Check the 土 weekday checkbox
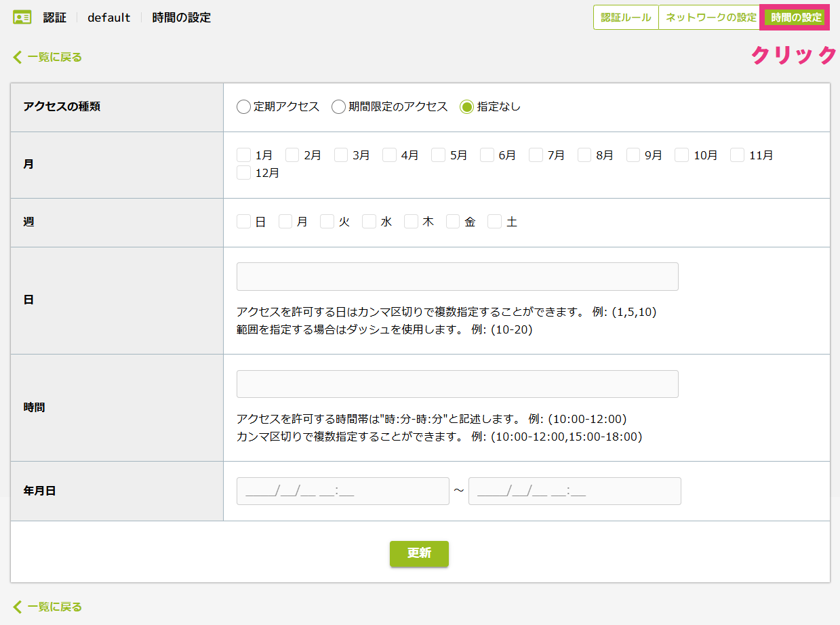Screen dimensions: 840x625 495,222
